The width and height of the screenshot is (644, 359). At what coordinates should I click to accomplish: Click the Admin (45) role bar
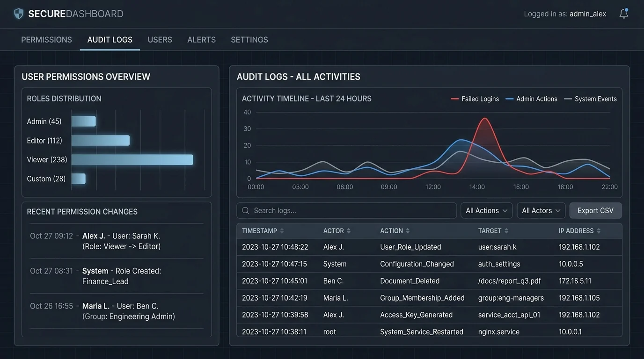pyautogui.click(x=84, y=122)
